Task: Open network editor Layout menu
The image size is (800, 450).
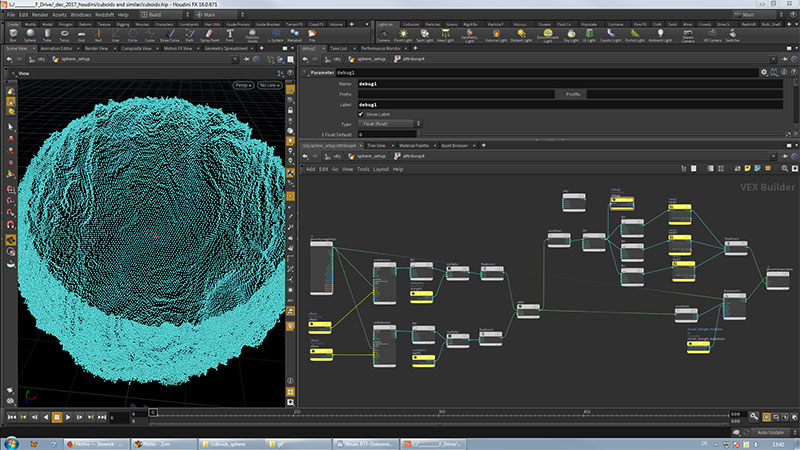Action: coord(381,169)
